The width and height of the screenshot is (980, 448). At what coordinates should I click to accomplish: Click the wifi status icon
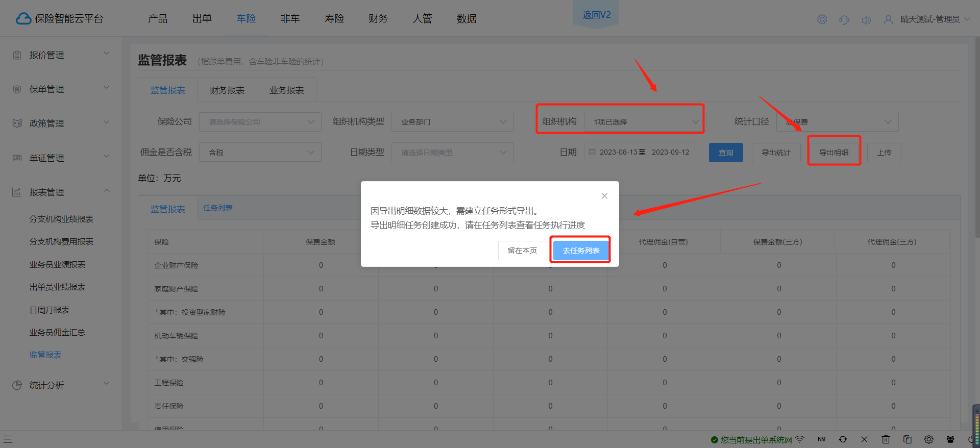tap(800, 439)
